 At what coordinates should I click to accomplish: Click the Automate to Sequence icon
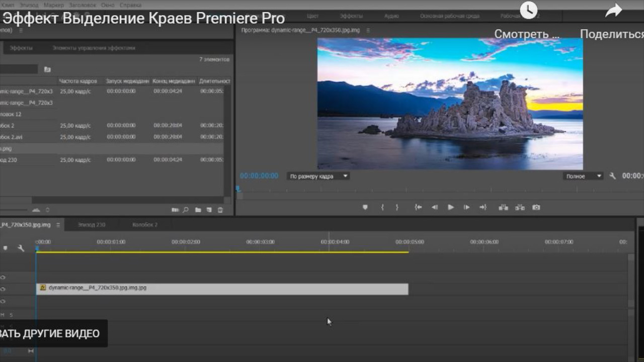tap(175, 210)
